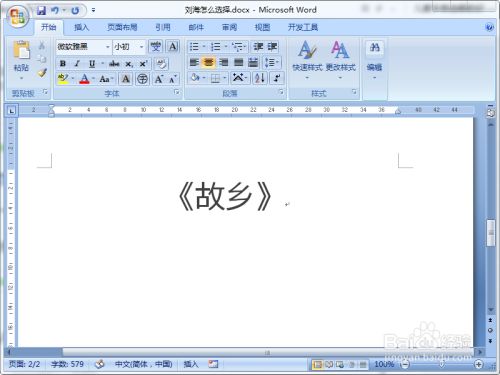Open the 编辑 editing group
The height and width of the screenshot is (375, 500).
tap(374, 60)
